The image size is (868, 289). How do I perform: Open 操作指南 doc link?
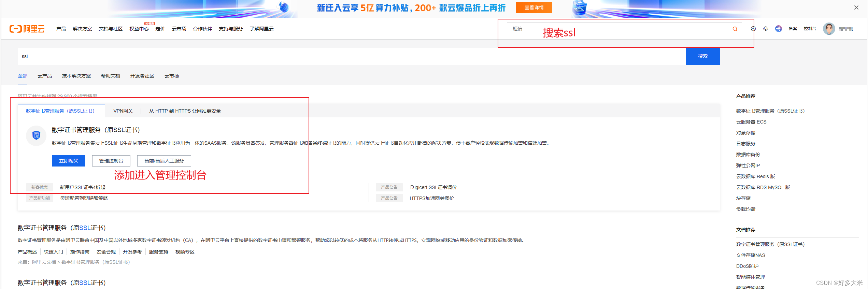click(80, 252)
